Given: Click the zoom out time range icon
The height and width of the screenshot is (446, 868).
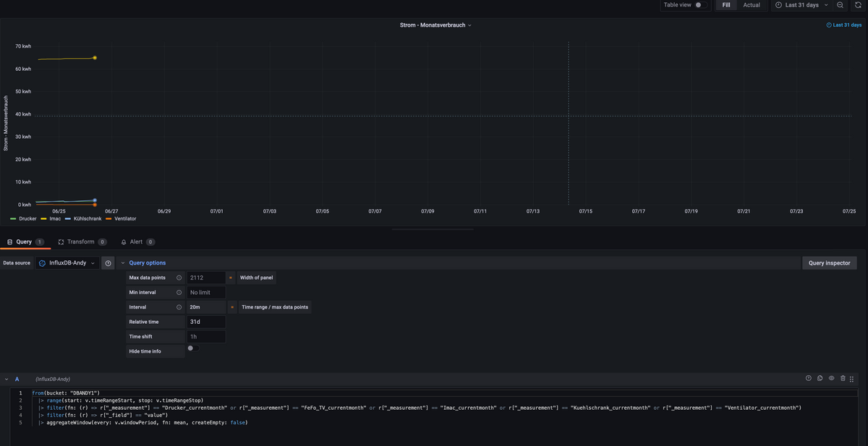Looking at the screenshot, I should click(x=840, y=5).
